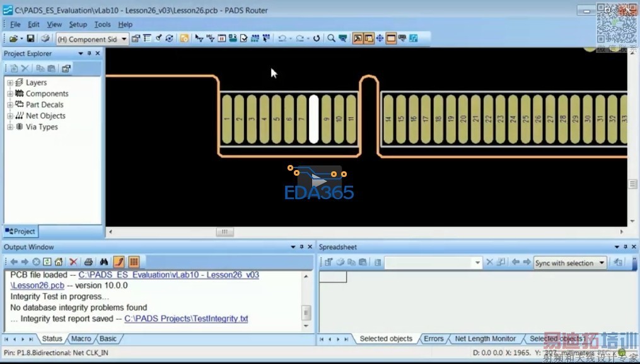Screen dimensions: 640x364
Task: Expand the Part Decals tree node
Action: coord(10,105)
